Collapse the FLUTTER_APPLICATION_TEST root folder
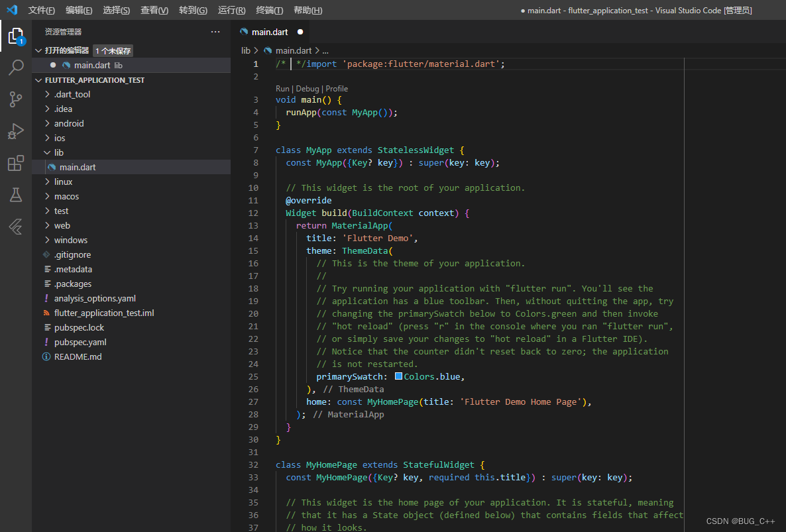 click(38, 80)
